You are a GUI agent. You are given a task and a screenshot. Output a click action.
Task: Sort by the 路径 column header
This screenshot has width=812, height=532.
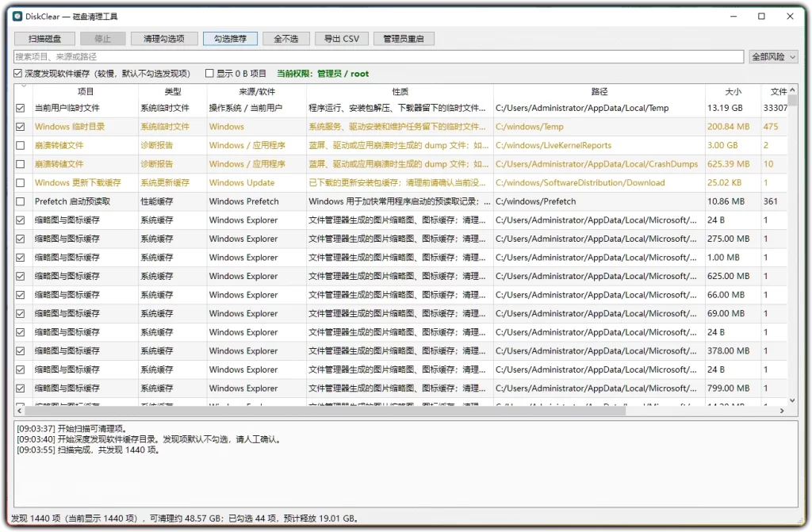599,92
